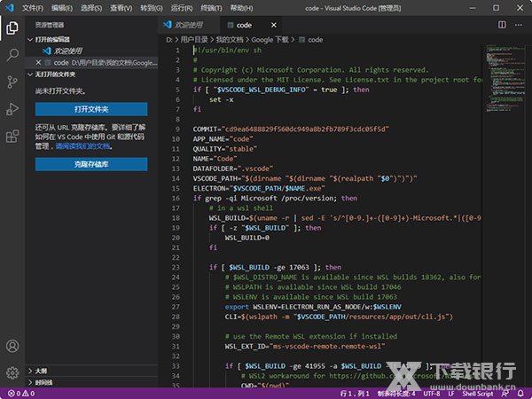The width and height of the screenshot is (532, 399).
Task: Click the UTF-8 encoding indicator
Action: coord(432,394)
